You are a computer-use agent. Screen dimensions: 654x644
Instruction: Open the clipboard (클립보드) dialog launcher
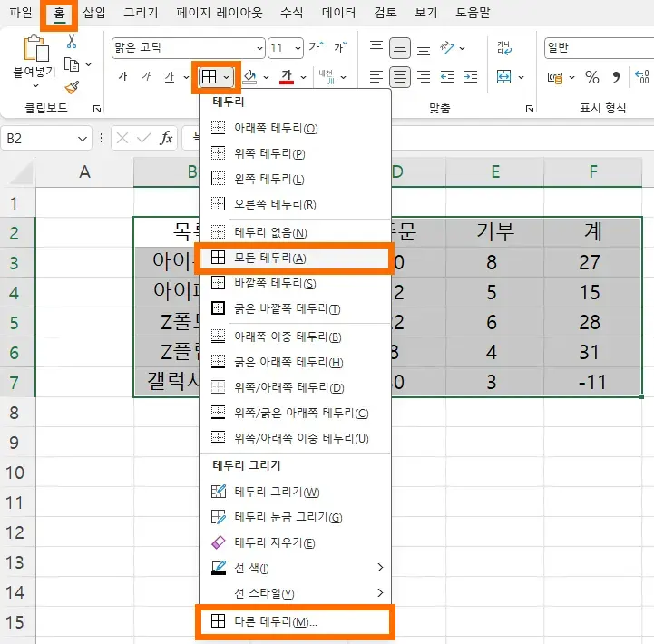97,109
